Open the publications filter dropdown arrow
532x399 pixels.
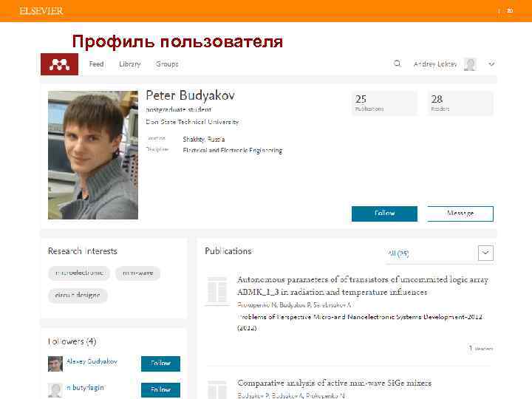485,253
